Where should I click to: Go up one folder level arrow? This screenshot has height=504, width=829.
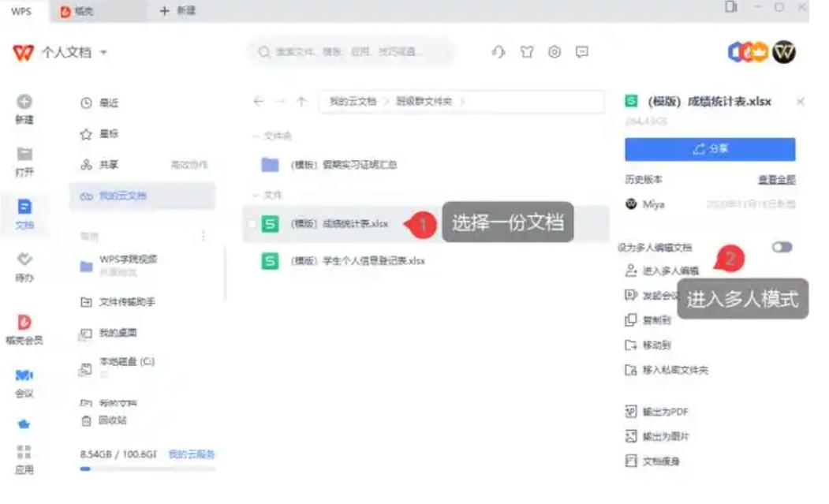(x=301, y=101)
